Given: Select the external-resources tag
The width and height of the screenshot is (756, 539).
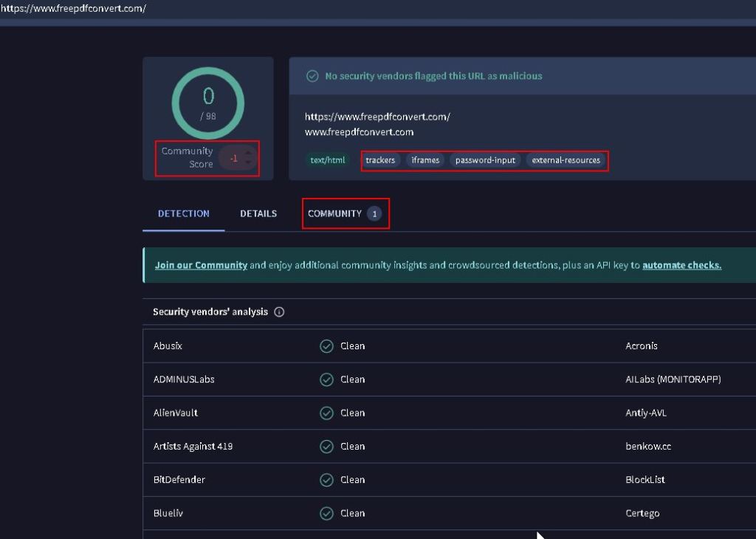Looking at the screenshot, I should (x=566, y=160).
